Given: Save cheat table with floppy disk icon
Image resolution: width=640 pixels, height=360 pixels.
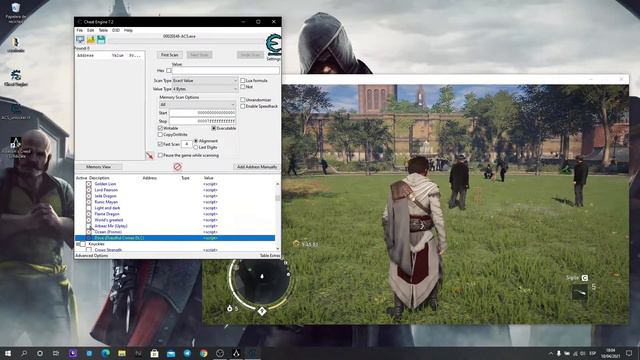Looking at the screenshot, I should [x=101, y=39].
